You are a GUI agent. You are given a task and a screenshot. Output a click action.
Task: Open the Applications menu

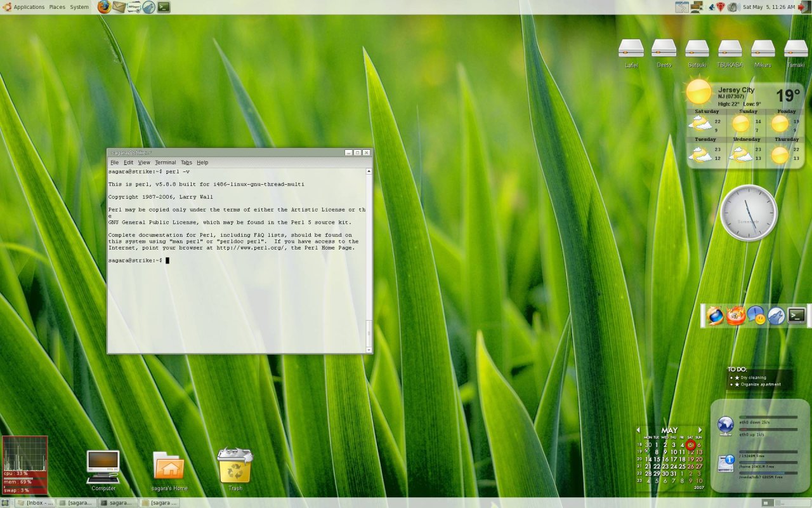[29, 7]
